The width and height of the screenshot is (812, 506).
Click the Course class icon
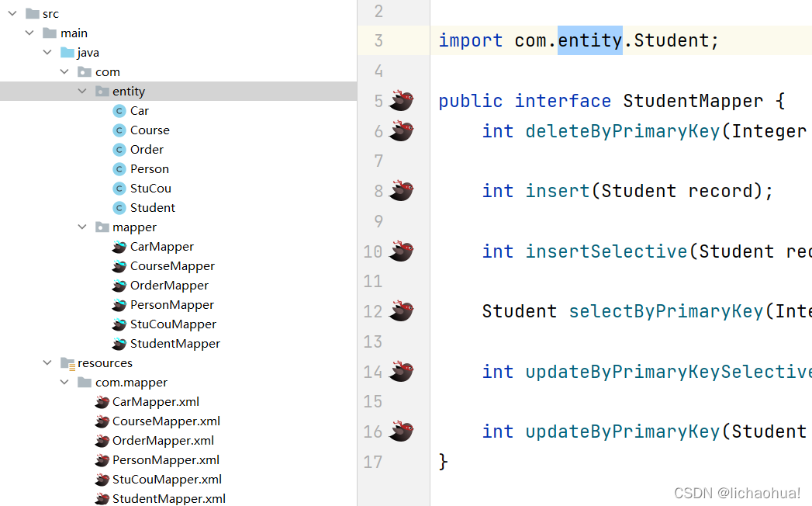[x=119, y=130]
